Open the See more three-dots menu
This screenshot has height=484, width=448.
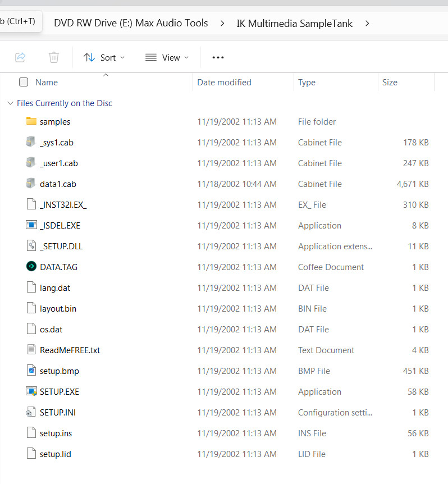[218, 58]
